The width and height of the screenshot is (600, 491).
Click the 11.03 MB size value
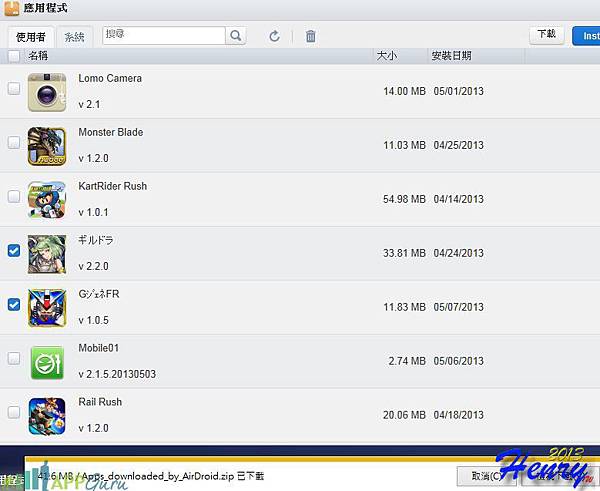pos(404,145)
